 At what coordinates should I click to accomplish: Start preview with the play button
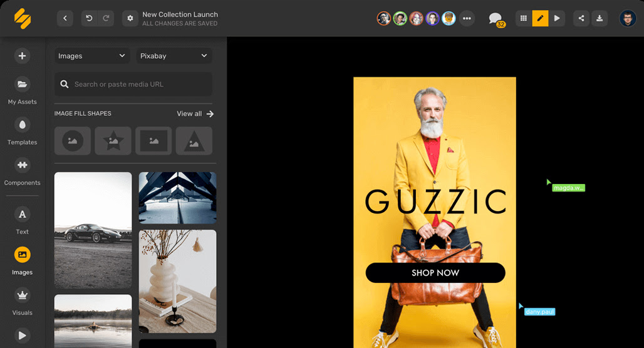(x=557, y=18)
